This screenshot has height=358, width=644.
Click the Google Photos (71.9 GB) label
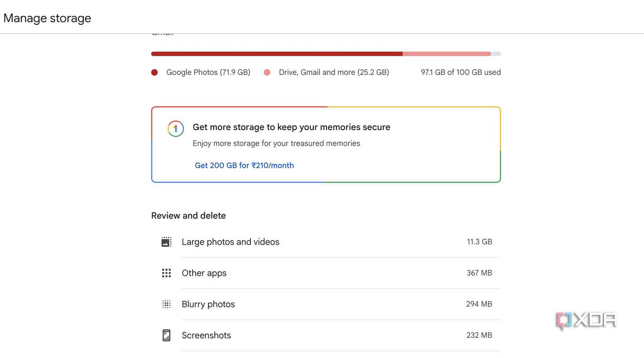208,72
